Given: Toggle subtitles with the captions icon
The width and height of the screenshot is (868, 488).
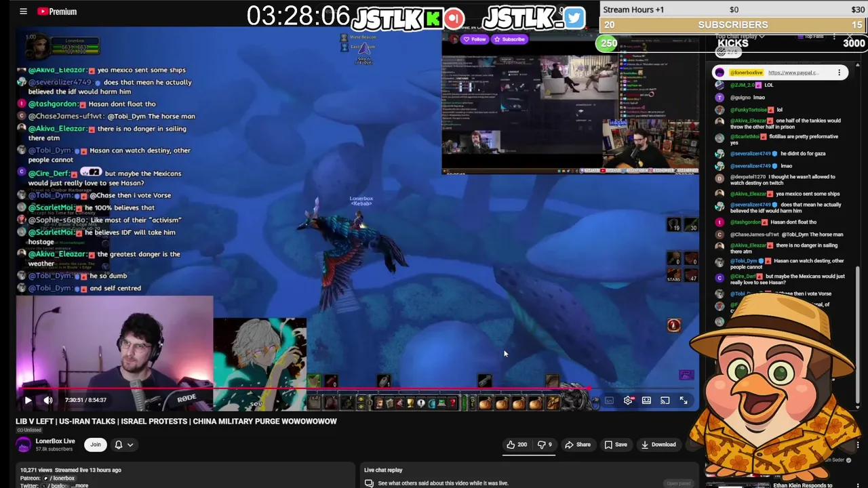Looking at the screenshot, I should click(x=609, y=401).
